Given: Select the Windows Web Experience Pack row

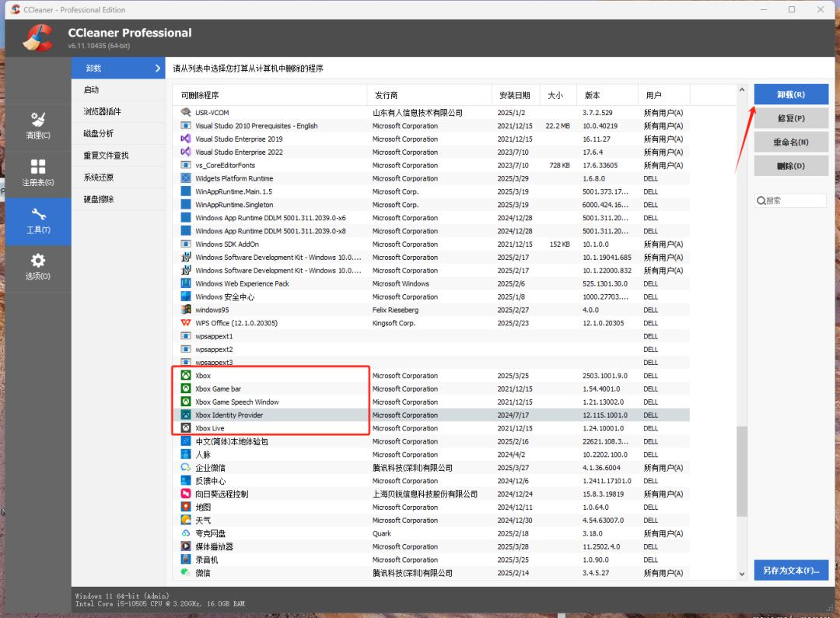Looking at the screenshot, I should point(431,283).
